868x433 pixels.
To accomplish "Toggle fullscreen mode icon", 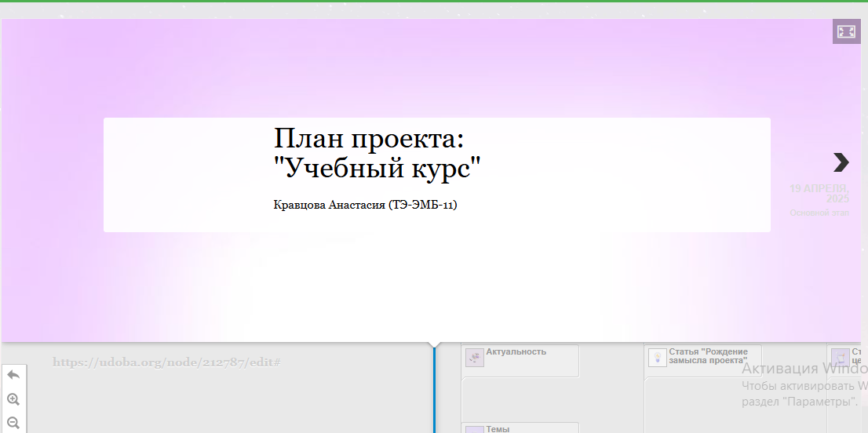I will (846, 31).
